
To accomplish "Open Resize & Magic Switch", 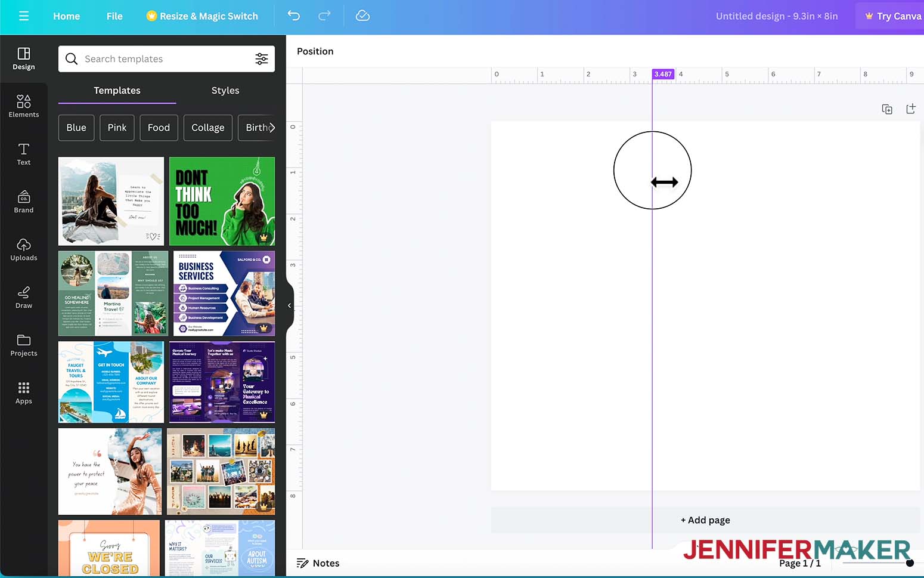I will point(203,16).
